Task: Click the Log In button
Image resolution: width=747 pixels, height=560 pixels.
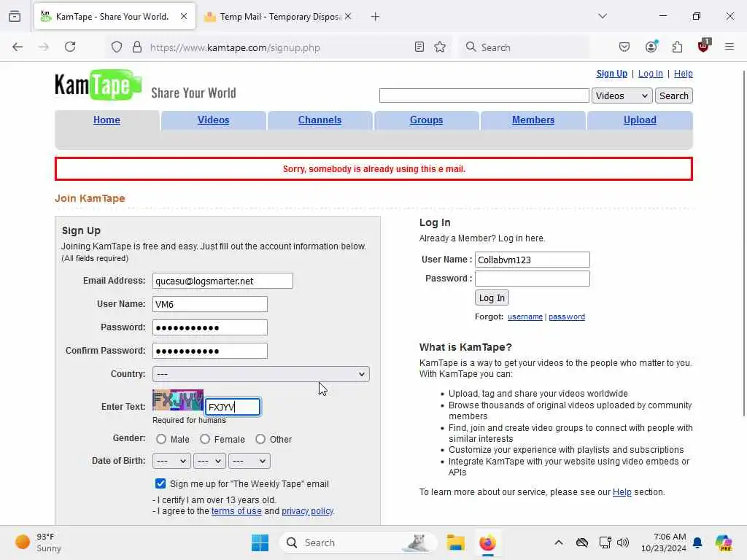Action: 492,298
